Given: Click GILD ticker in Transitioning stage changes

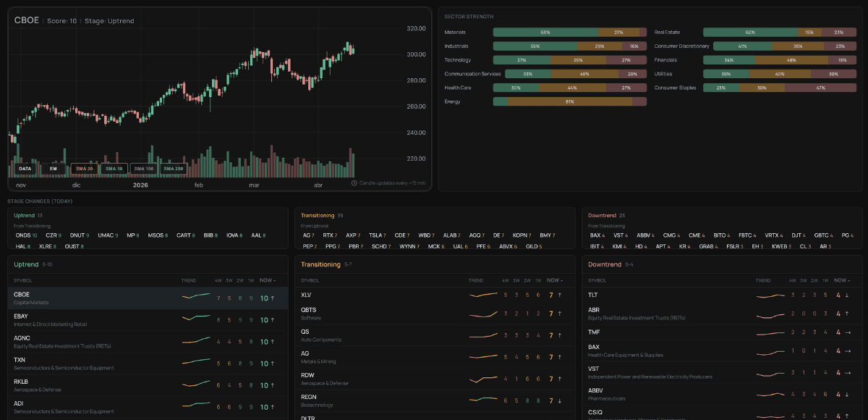Looking at the screenshot, I should pyautogui.click(x=534, y=246).
